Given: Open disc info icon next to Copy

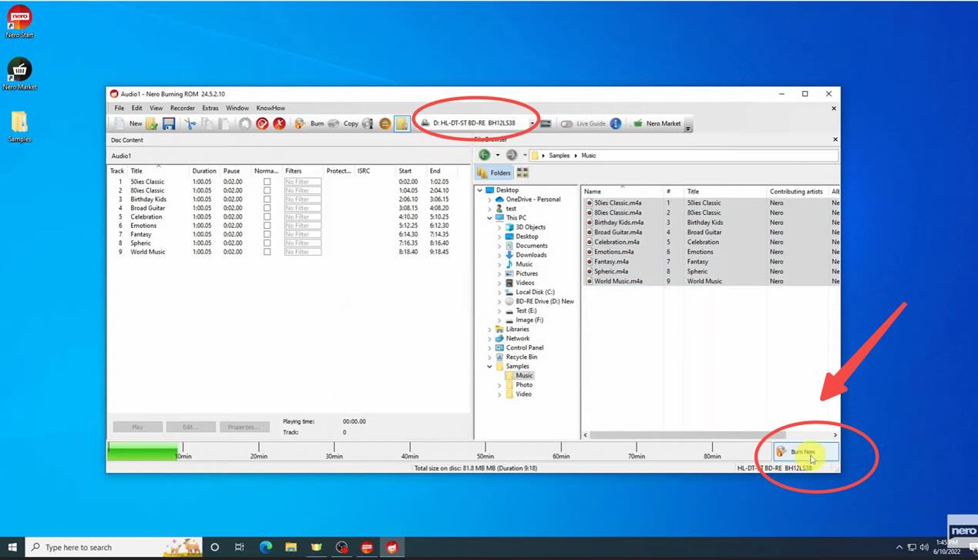Looking at the screenshot, I should (x=368, y=123).
